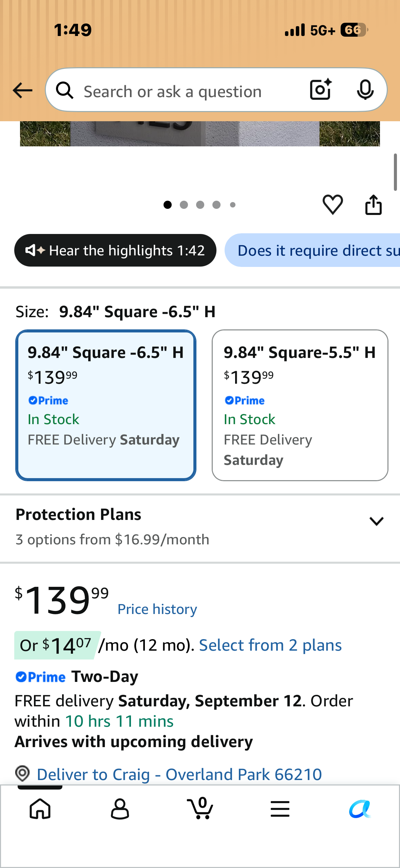
Task: Open Select from 2 plans link
Action: tap(270, 645)
